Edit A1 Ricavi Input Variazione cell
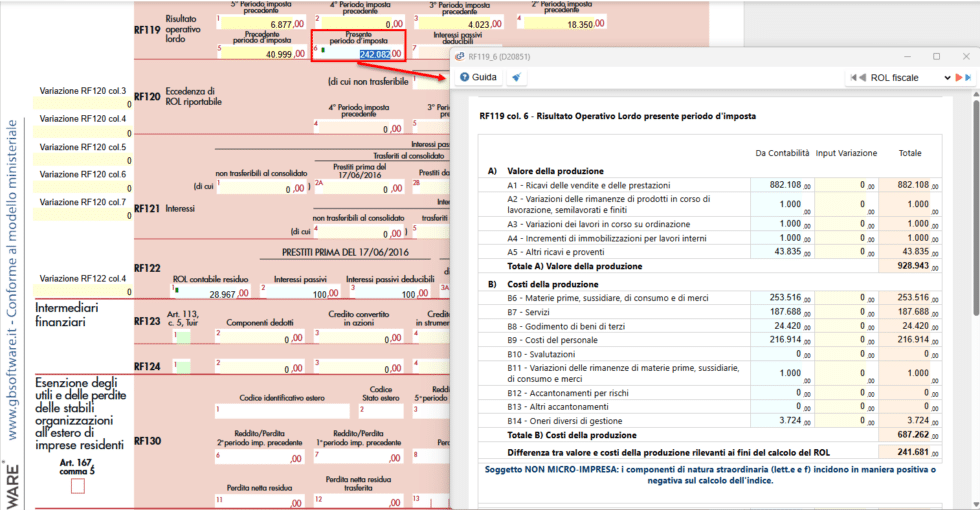The image size is (980, 510). pyautogui.click(x=846, y=185)
